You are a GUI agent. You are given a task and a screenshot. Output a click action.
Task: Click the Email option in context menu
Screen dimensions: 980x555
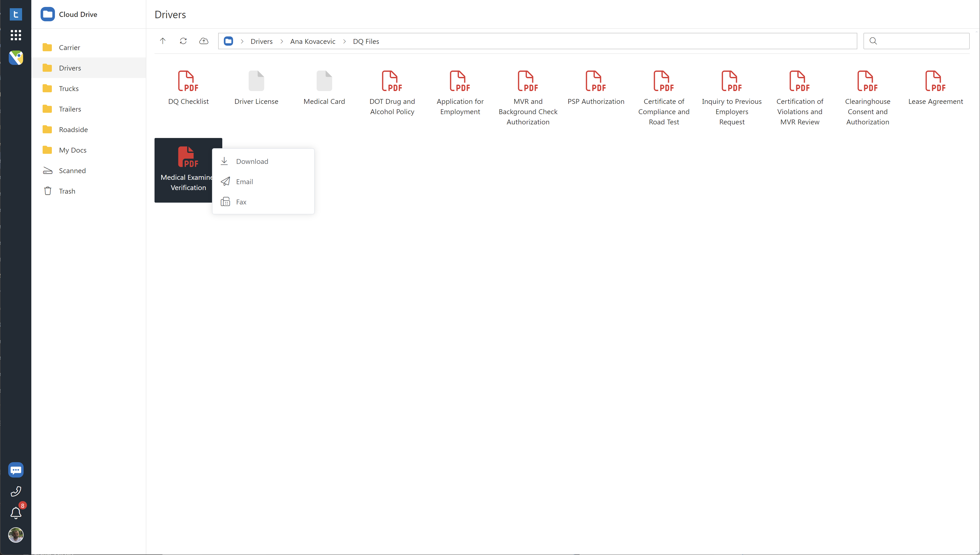244,181
